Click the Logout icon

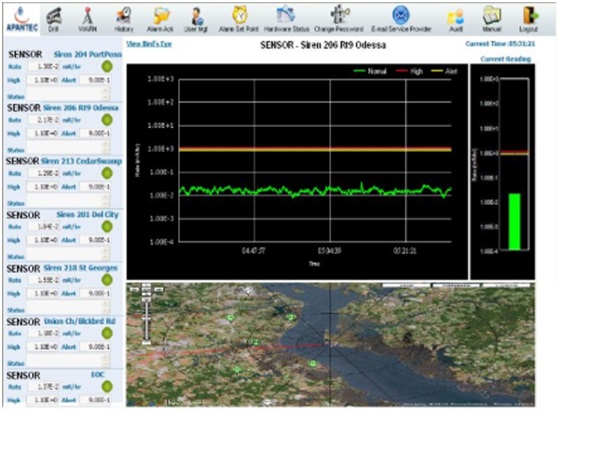529,16
